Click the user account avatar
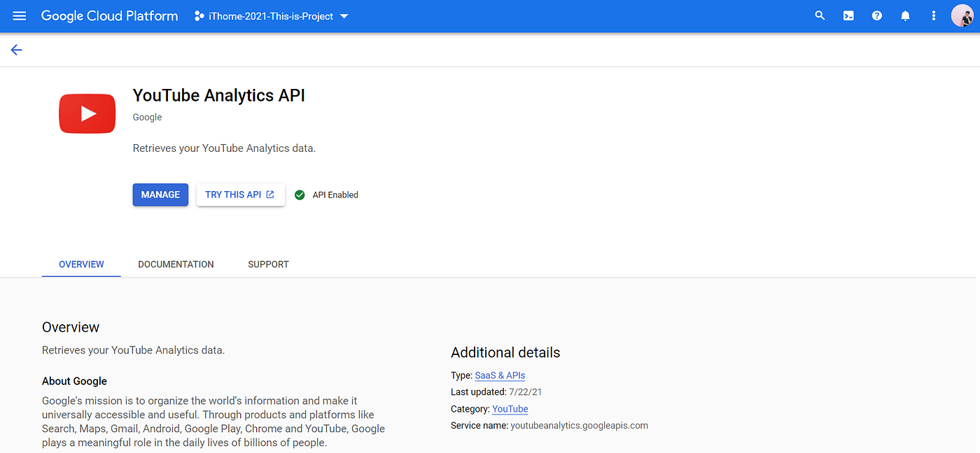 click(x=962, y=15)
